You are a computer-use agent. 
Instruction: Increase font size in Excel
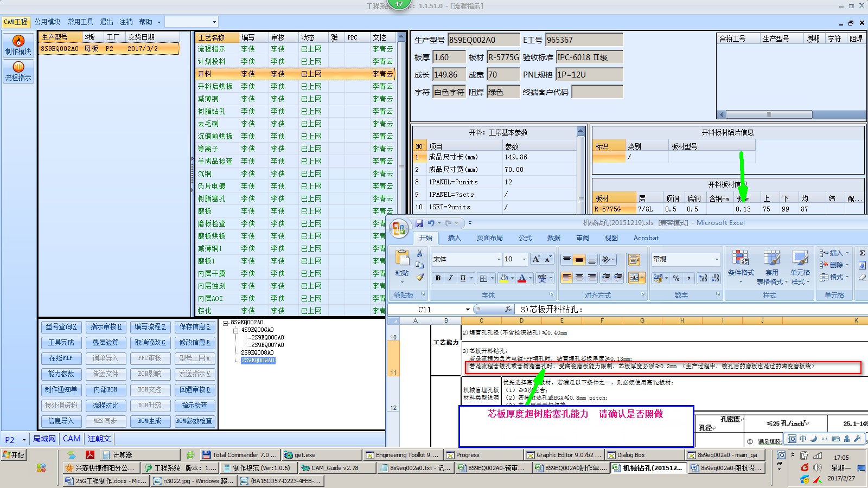pyautogui.click(x=536, y=259)
